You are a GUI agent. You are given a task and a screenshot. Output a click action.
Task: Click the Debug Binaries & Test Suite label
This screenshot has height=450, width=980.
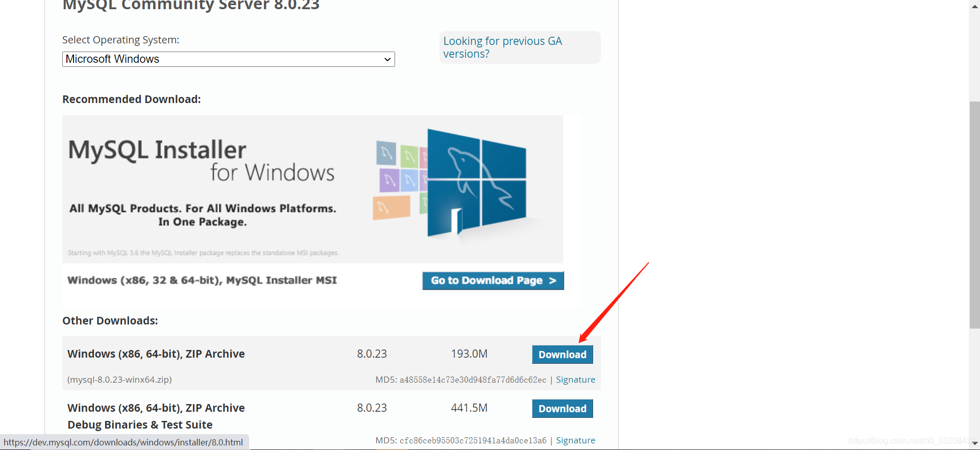(x=140, y=424)
